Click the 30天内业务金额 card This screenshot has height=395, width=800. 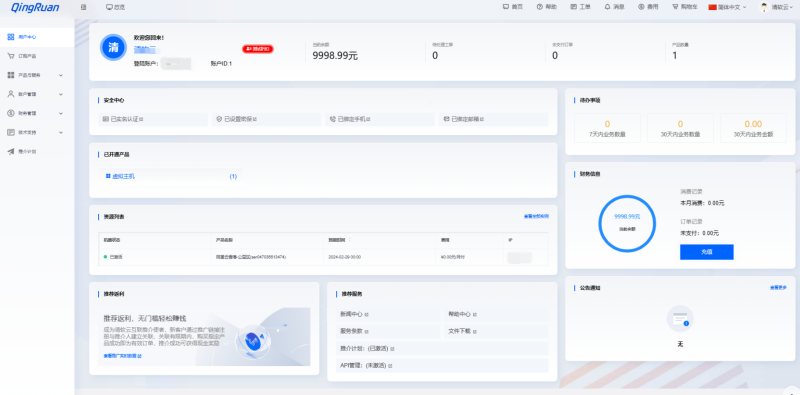pos(753,128)
